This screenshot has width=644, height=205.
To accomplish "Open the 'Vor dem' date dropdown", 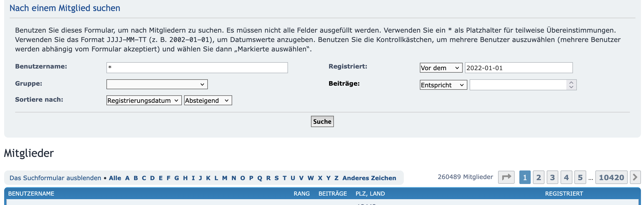I will [x=441, y=68].
